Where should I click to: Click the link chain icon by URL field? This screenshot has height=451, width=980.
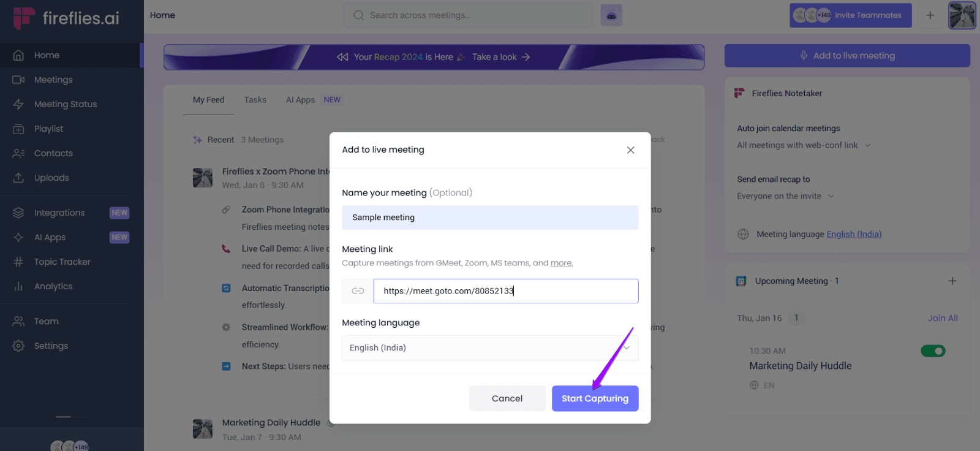pyautogui.click(x=358, y=291)
